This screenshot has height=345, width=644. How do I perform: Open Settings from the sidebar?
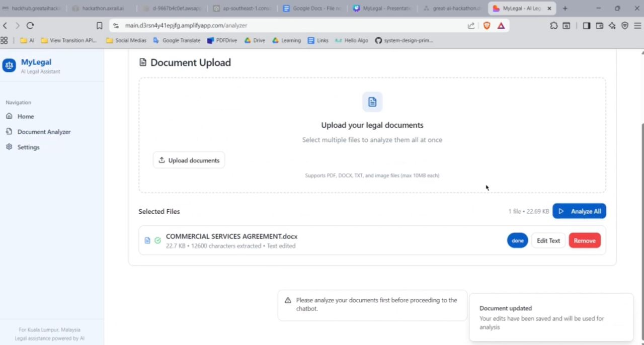(28, 147)
